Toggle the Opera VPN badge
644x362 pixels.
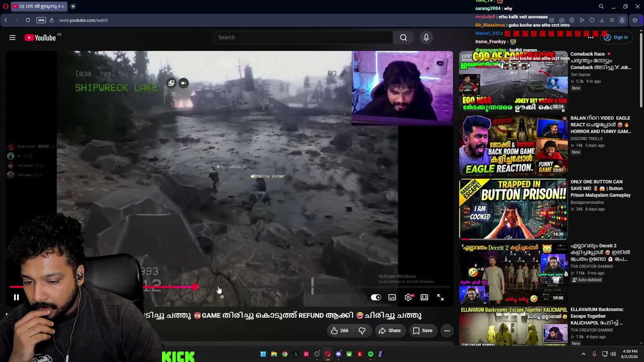(x=41, y=20)
